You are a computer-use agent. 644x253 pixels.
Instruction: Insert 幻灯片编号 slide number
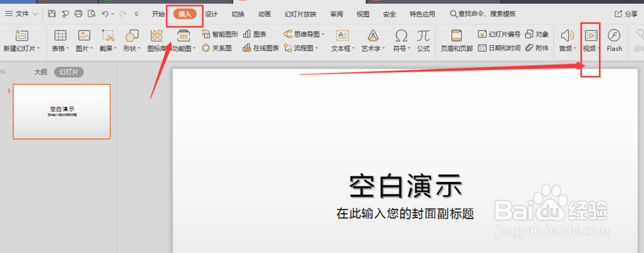coord(499,34)
